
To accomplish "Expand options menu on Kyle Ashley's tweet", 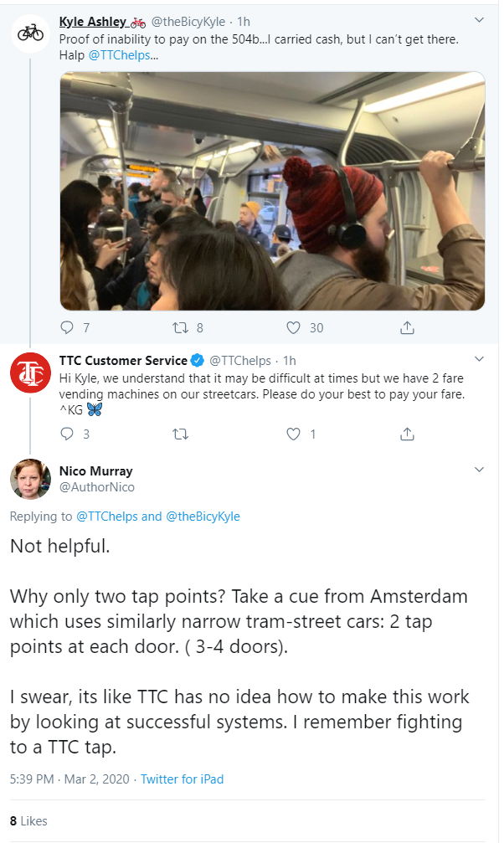I will point(479,20).
